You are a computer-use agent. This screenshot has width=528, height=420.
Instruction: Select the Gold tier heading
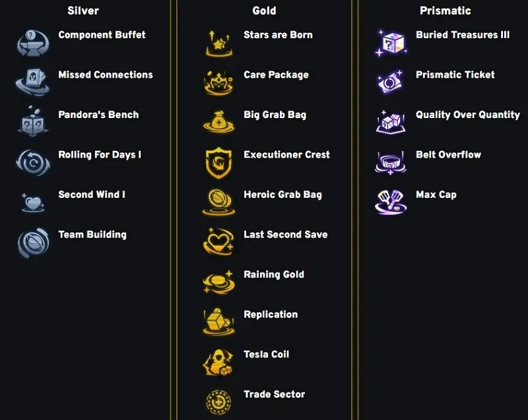click(264, 11)
